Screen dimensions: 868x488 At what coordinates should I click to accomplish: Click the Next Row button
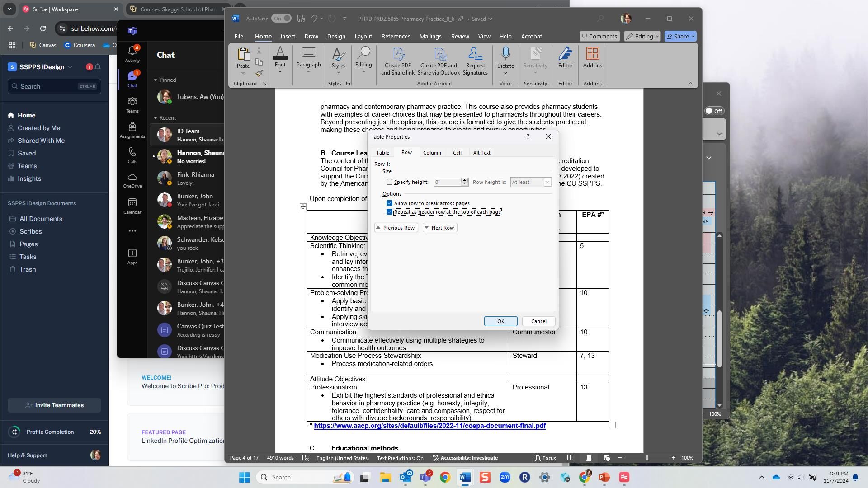click(439, 228)
